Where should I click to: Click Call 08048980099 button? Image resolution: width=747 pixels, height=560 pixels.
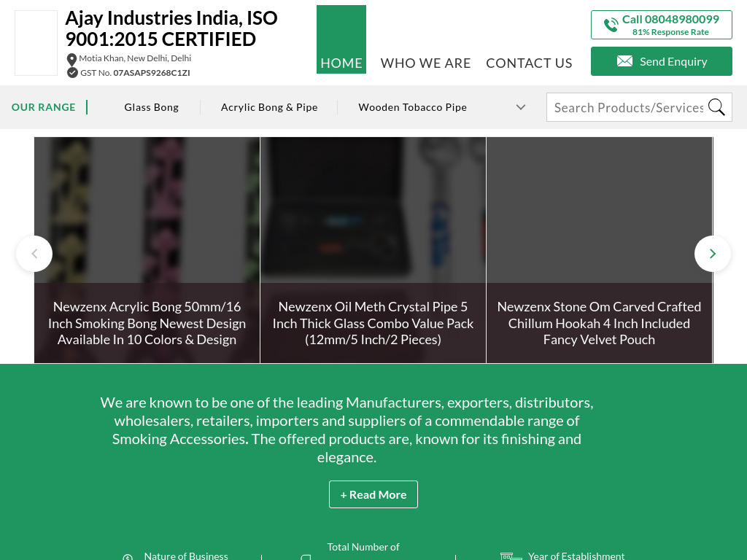(661, 25)
